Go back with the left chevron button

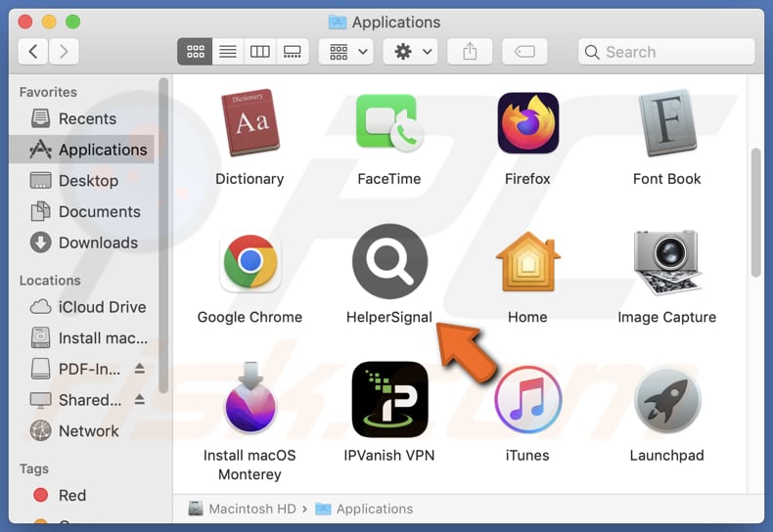click(33, 51)
